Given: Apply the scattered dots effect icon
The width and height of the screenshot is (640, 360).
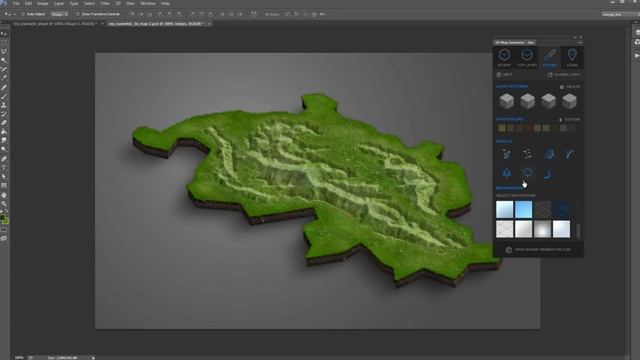Looking at the screenshot, I should coord(527,153).
